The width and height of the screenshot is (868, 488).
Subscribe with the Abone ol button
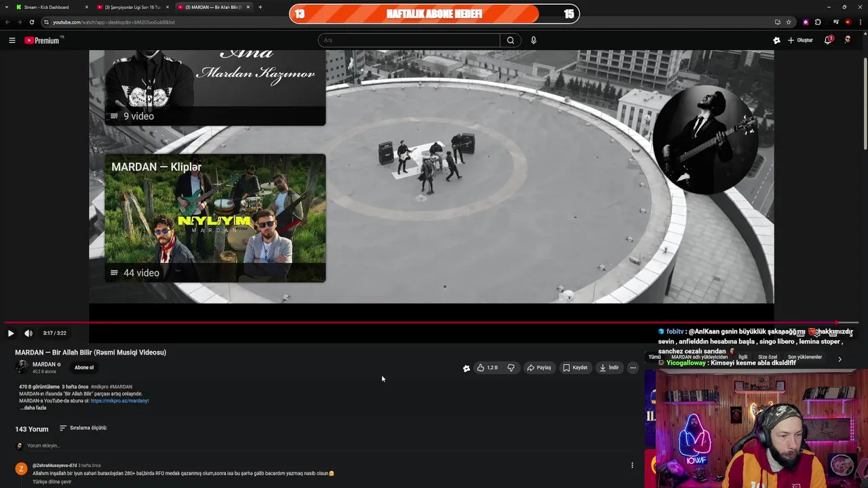point(84,367)
